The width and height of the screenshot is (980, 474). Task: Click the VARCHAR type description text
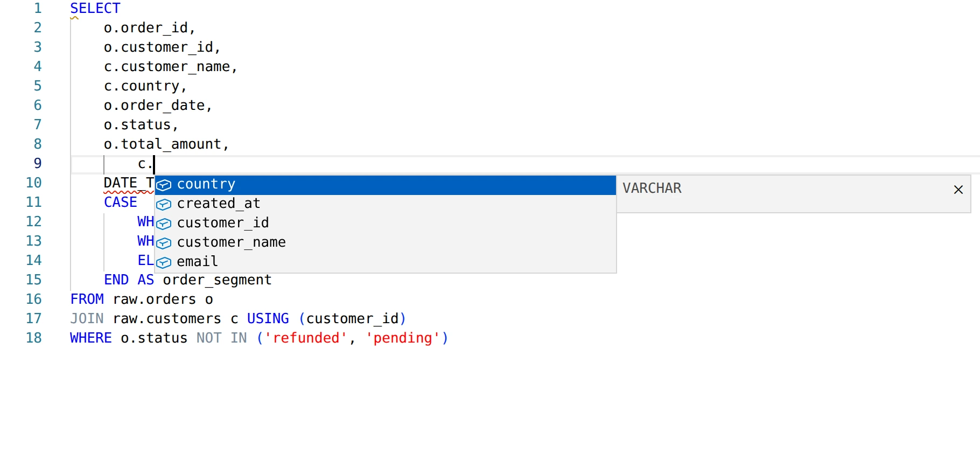(x=652, y=188)
